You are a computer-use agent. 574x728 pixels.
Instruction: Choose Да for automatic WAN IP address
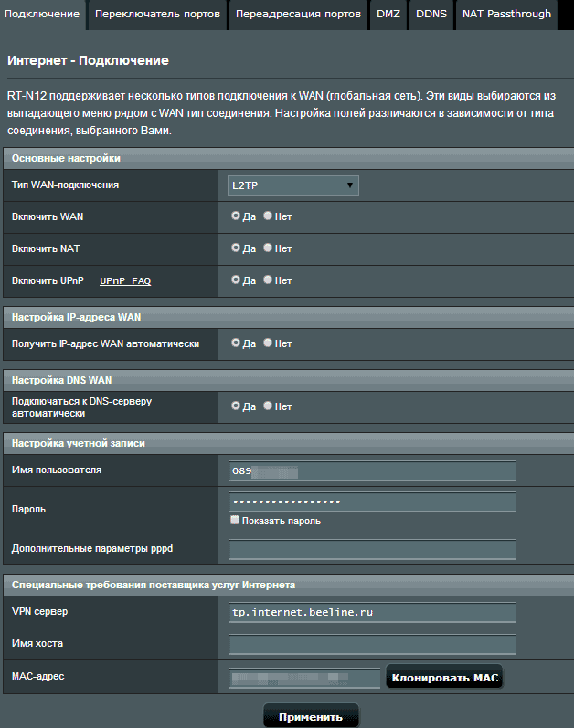coord(236,343)
